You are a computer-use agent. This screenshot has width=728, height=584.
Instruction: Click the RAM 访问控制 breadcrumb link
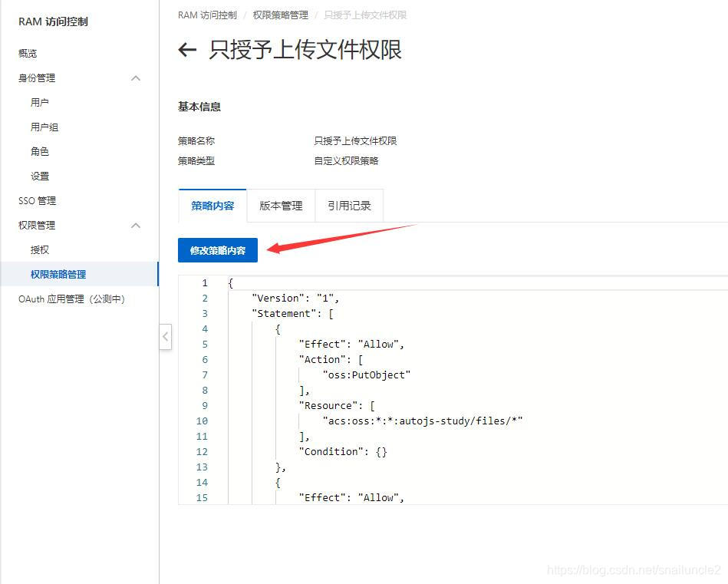[x=207, y=15]
